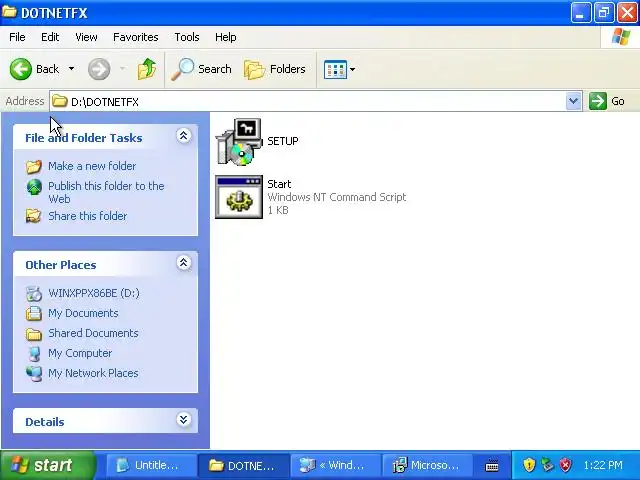Click the My Computer icon
The width and height of the screenshot is (640, 480).
click(34, 354)
